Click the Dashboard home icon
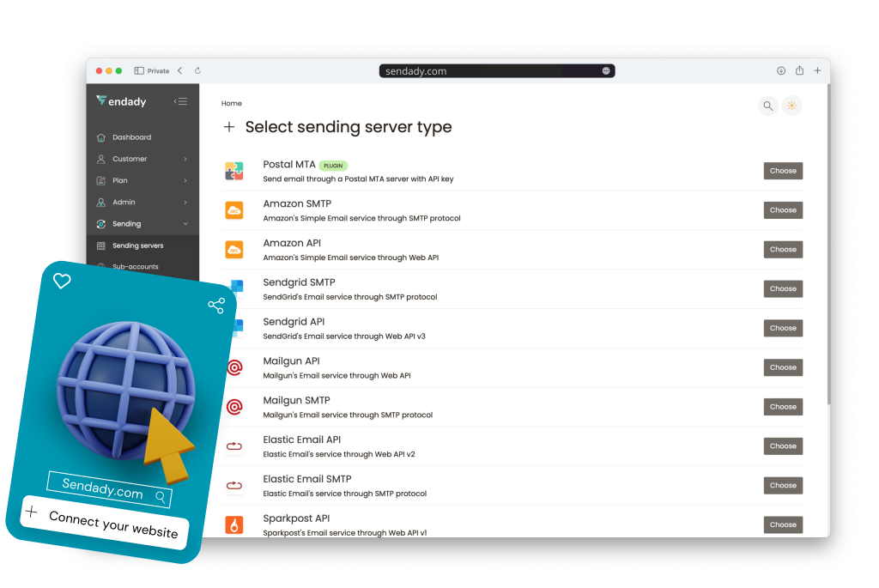Viewport: 879px width, 588px height. click(x=101, y=137)
